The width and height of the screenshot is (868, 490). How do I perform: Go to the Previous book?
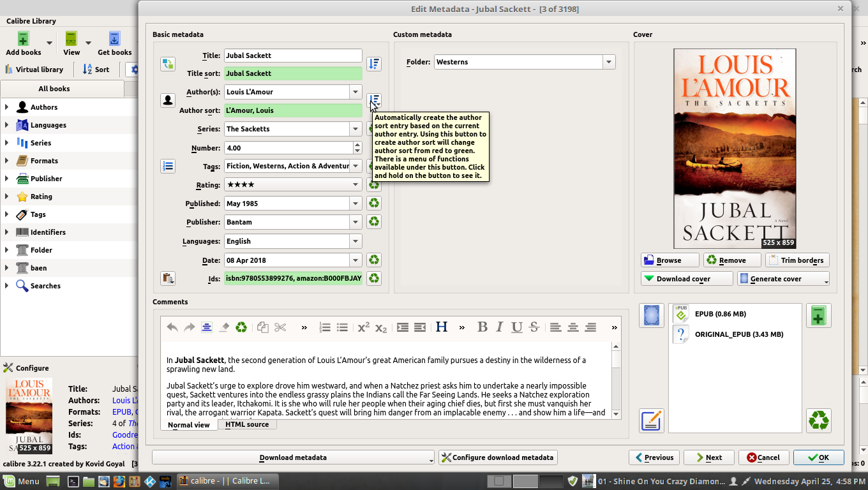pyautogui.click(x=654, y=457)
